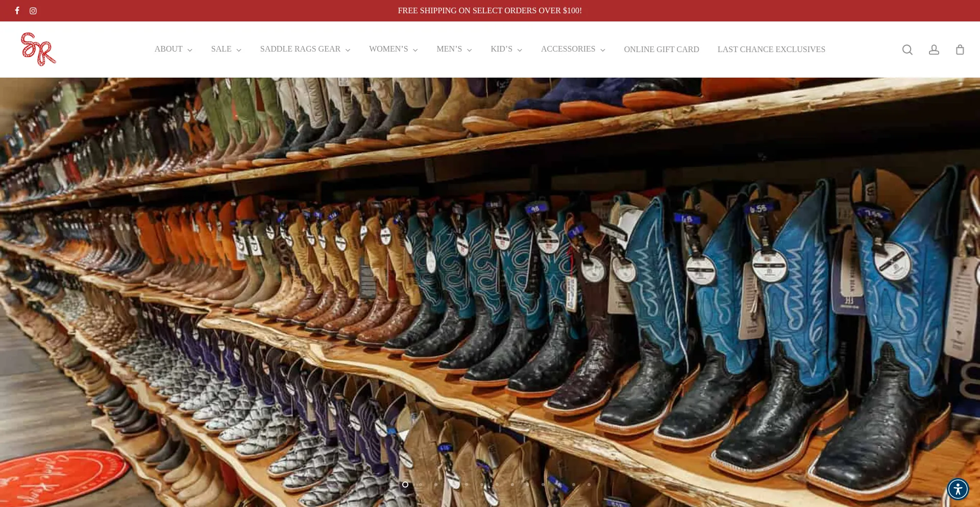Image resolution: width=980 pixels, height=507 pixels.
Task: Expand the MEN'S menu chevron
Action: 469,50
